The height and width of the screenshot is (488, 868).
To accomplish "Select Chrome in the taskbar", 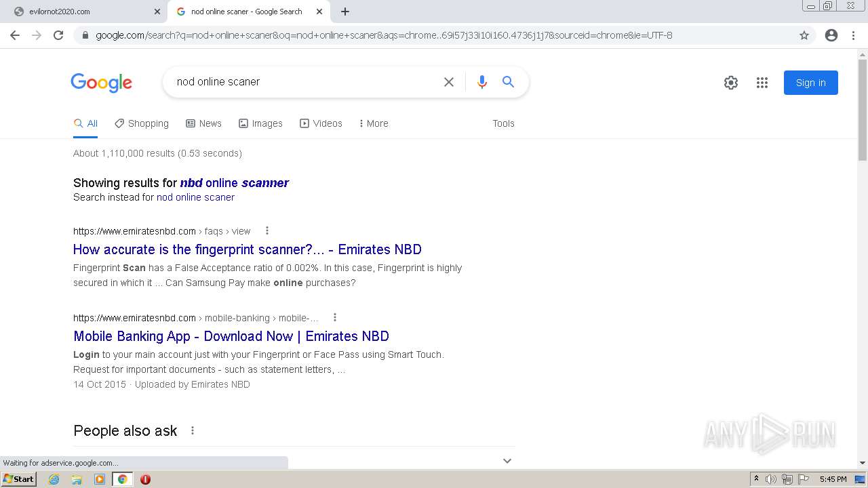I will (x=123, y=479).
